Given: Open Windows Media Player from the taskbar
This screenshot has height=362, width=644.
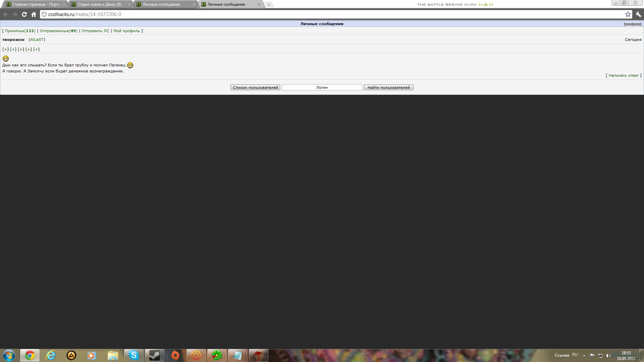Looking at the screenshot, I should [x=92, y=355].
